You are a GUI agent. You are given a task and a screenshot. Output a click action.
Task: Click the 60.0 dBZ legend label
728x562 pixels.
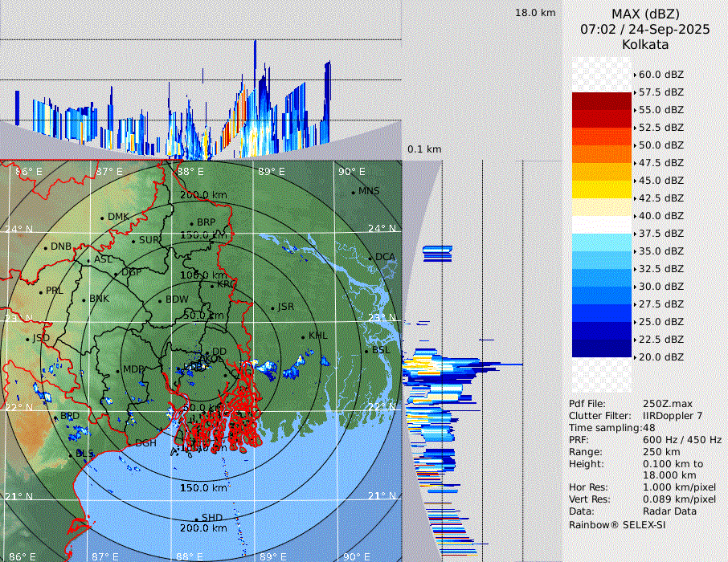tap(661, 75)
